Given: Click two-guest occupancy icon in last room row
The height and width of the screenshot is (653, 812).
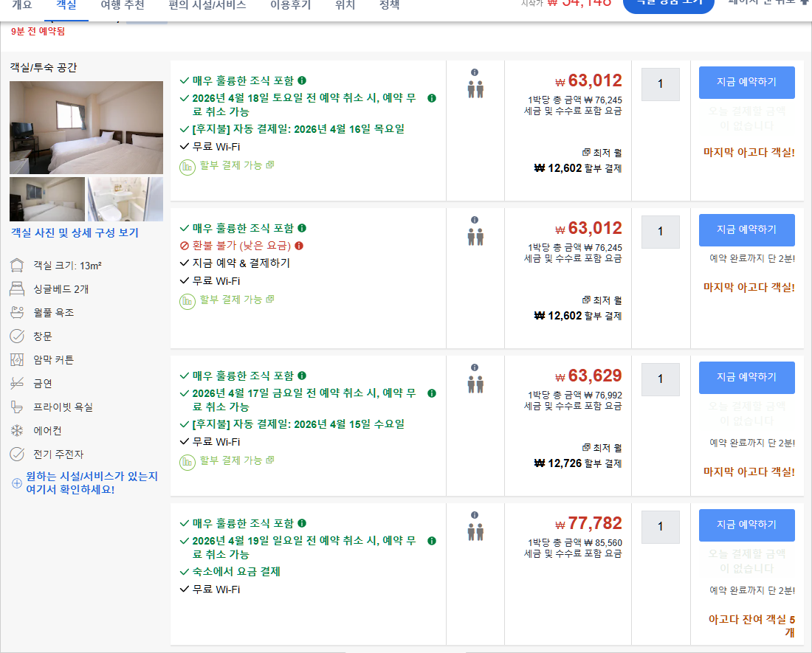Looking at the screenshot, I should pos(475,532).
